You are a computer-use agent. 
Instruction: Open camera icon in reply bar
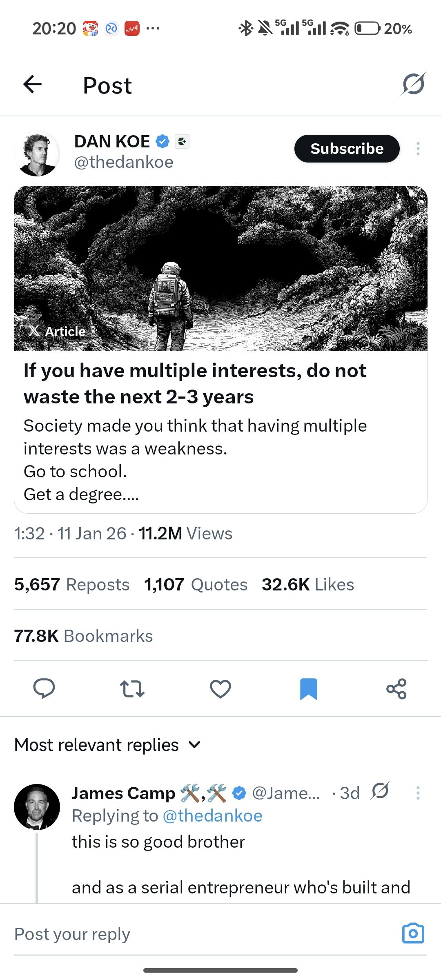coord(413,933)
